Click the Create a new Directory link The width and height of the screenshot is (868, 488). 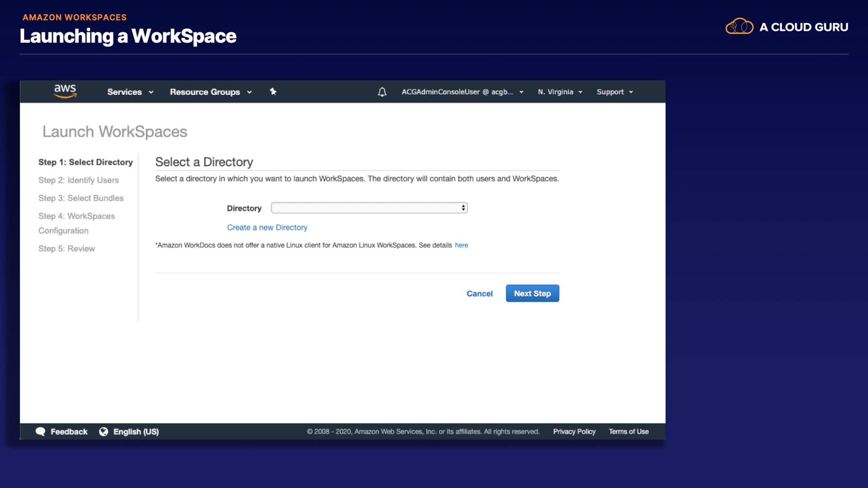[267, 228]
